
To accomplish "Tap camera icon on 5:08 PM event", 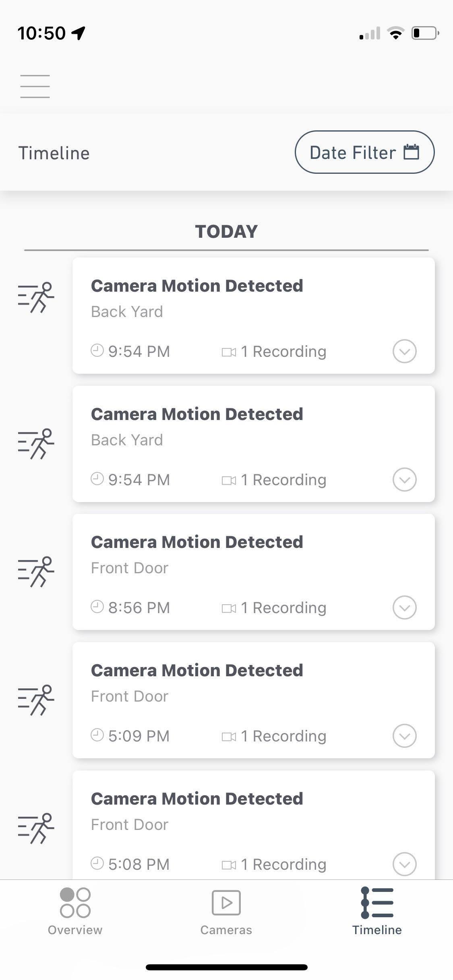I will (x=229, y=865).
